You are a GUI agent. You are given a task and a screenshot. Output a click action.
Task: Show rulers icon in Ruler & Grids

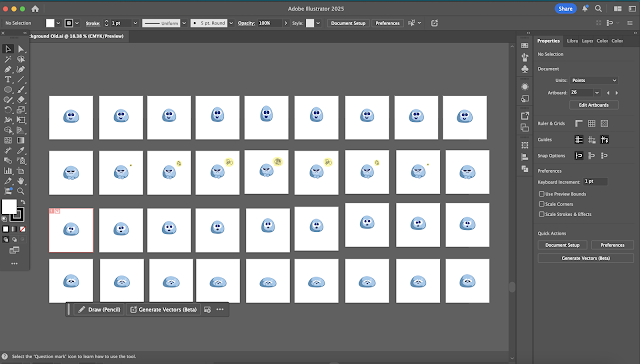(x=579, y=123)
